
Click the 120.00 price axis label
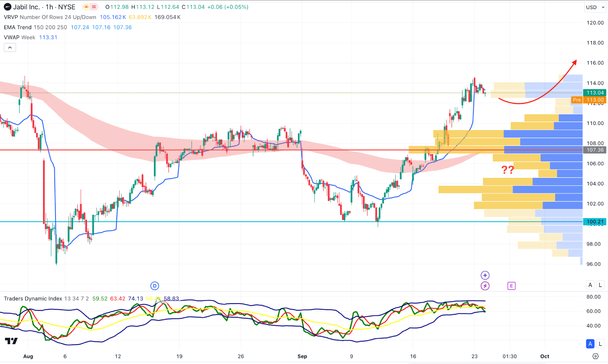click(x=595, y=23)
